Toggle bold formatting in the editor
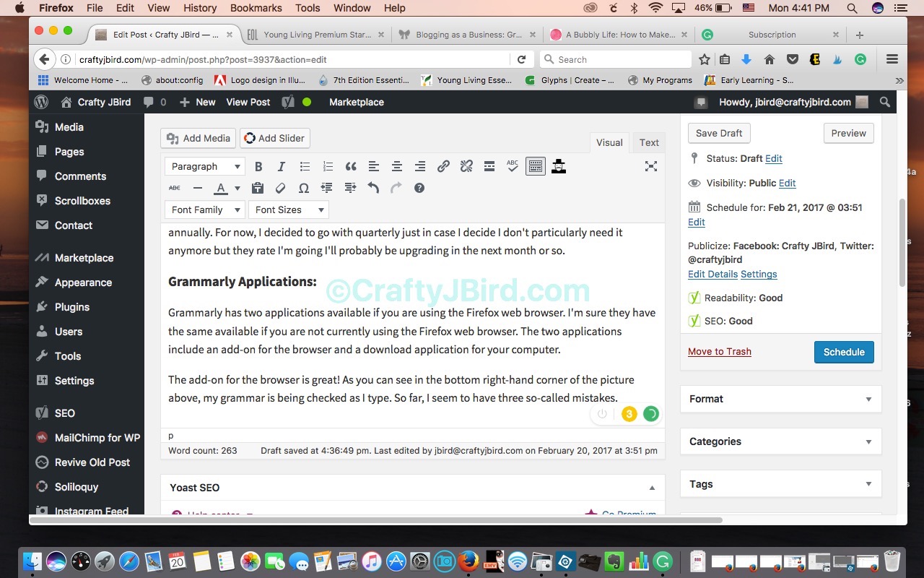This screenshot has height=578, width=924. (258, 167)
